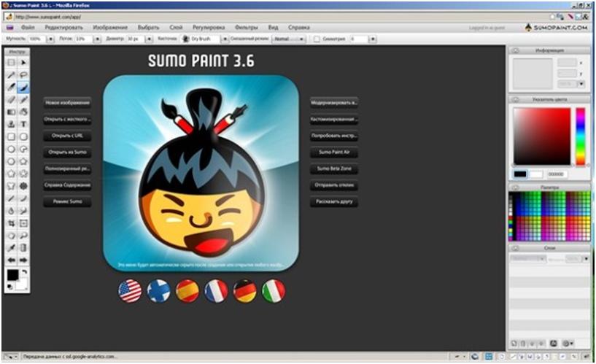Select the Rectangle shape tool
The height and width of the screenshot is (364, 596).
coord(12,137)
